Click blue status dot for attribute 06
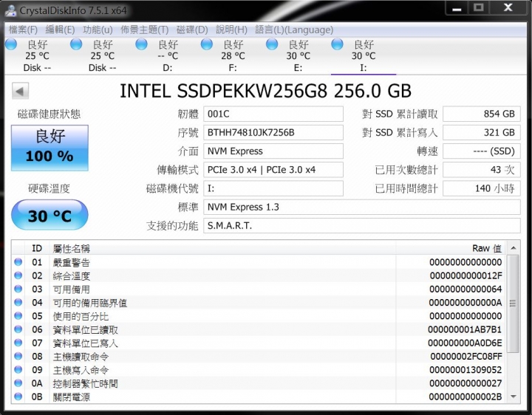 18,329
